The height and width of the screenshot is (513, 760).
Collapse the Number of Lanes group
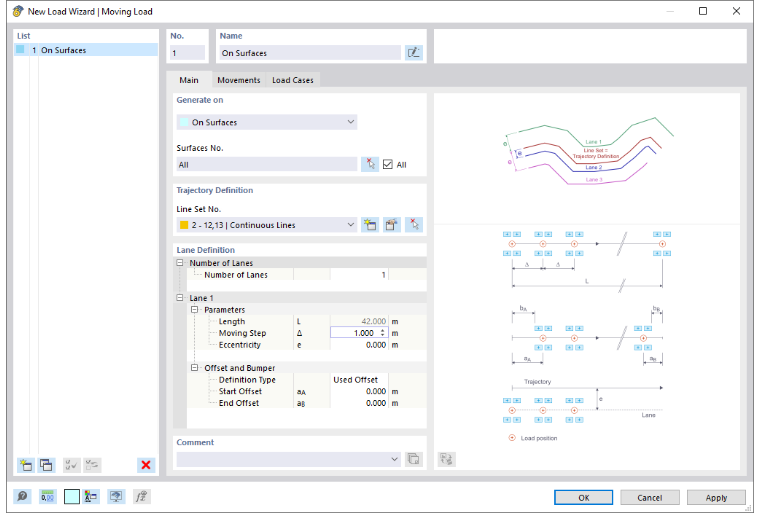click(180, 263)
